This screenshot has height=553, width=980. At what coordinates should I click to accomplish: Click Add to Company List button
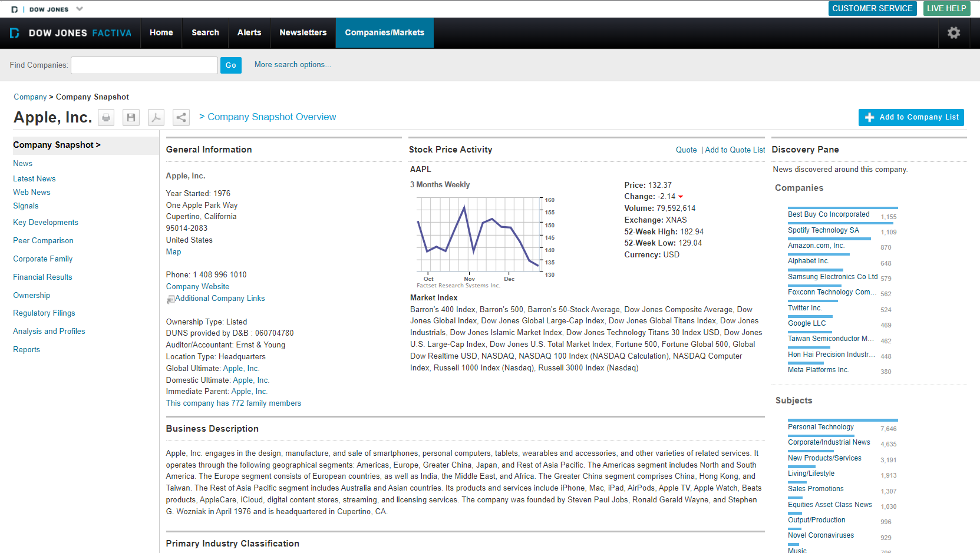click(911, 117)
